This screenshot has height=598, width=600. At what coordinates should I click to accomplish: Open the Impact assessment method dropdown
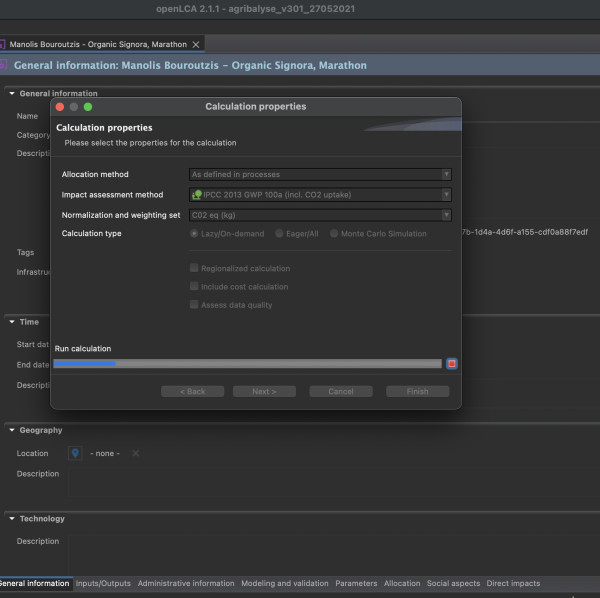[x=320, y=195]
